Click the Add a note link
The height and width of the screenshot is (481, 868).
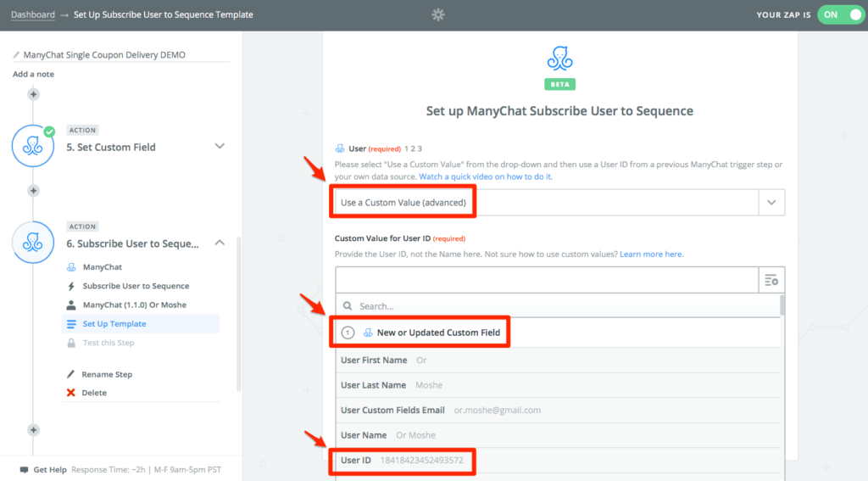(x=33, y=75)
